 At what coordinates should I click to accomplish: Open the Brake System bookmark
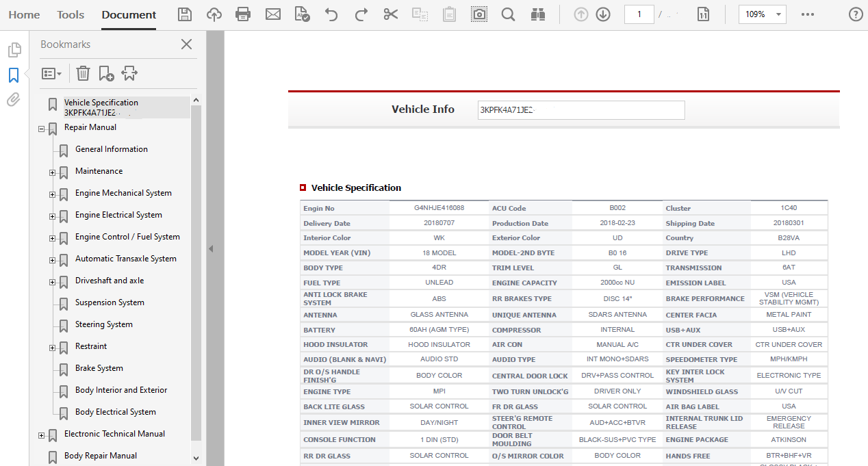tap(99, 368)
